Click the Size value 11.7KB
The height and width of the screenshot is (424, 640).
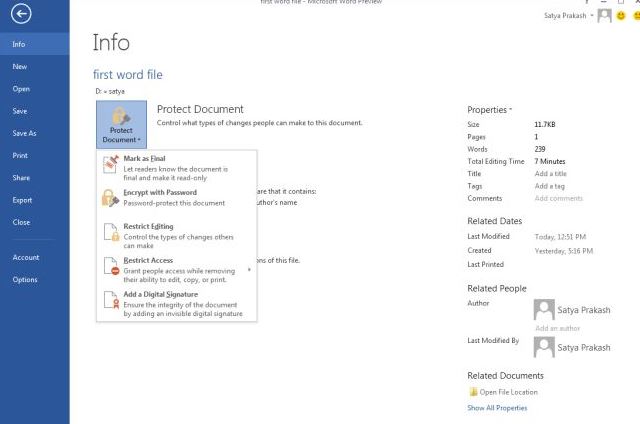click(x=545, y=124)
